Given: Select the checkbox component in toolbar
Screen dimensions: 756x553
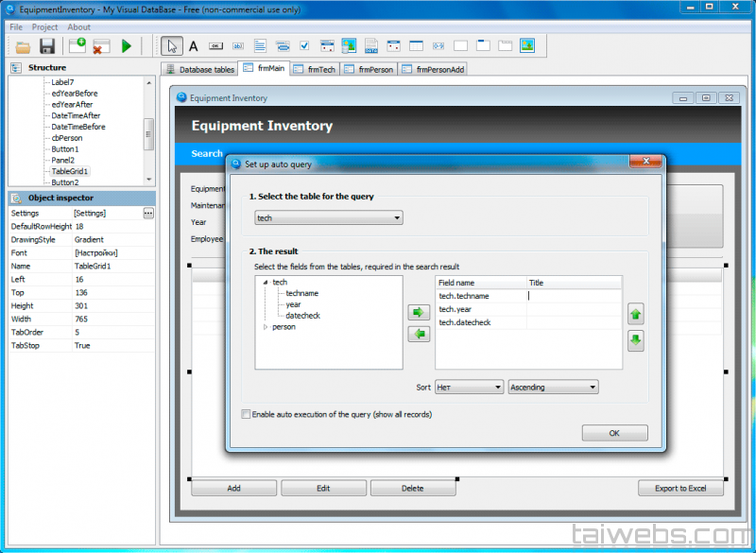Looking at the screenshot, I should [304, 45].
